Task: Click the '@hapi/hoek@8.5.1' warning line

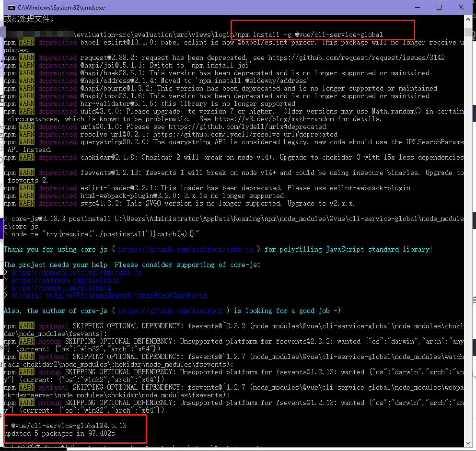Action: (x=217, y=73)
